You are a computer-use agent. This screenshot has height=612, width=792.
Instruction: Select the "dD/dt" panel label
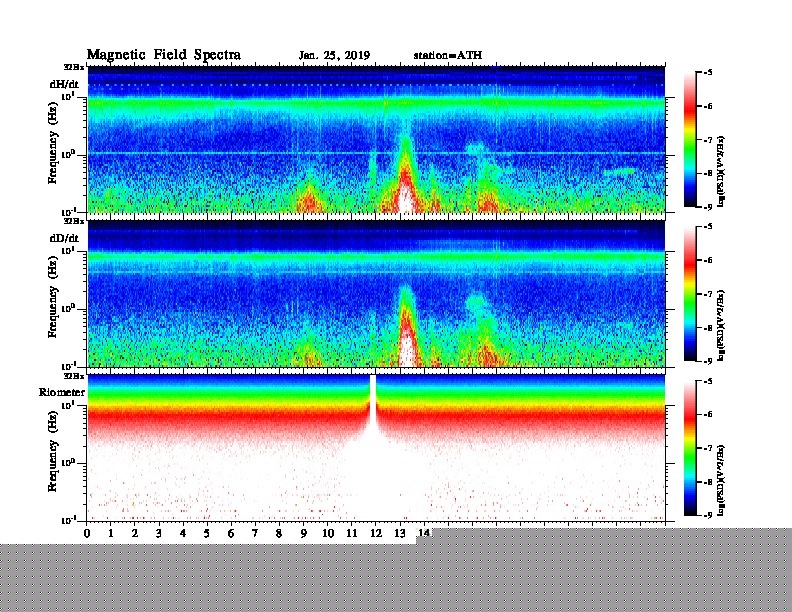click(64, 238)
